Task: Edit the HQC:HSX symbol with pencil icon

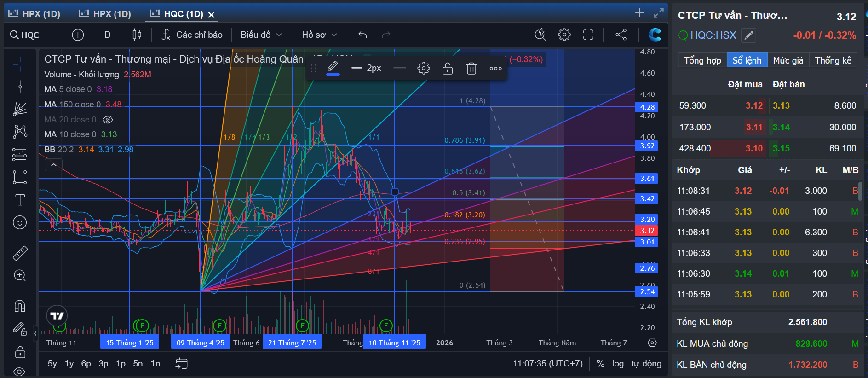Action: [749, 35]
